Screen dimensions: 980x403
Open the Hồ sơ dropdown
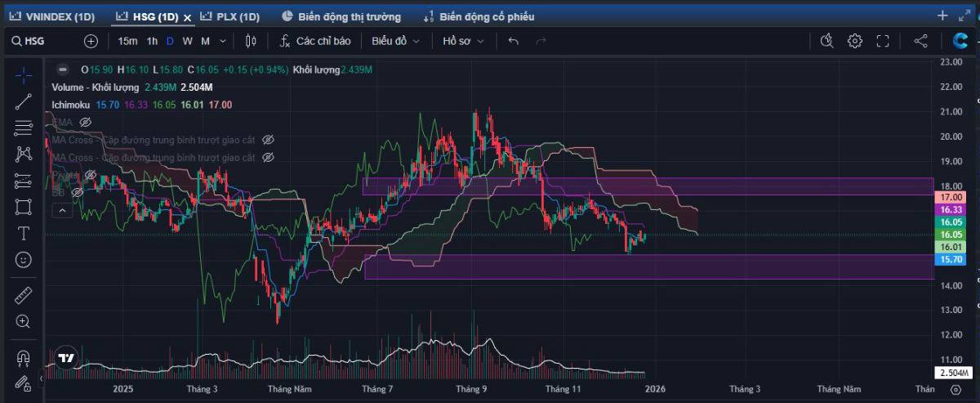coord(463,41)
